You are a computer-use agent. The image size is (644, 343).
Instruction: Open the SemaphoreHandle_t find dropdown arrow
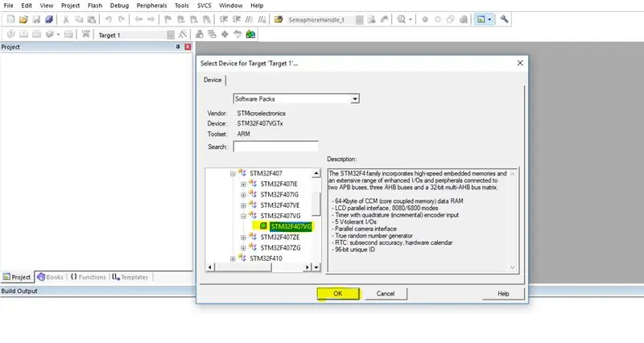(359, 19)
